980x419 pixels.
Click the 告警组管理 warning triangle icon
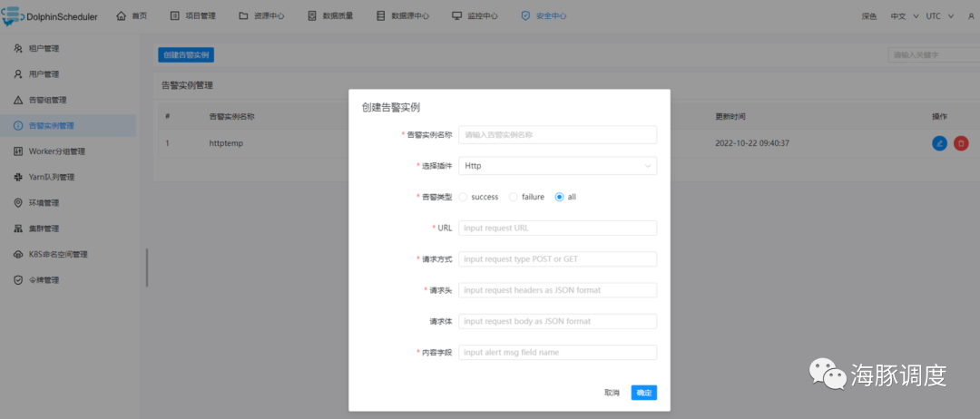pos(18,100)
